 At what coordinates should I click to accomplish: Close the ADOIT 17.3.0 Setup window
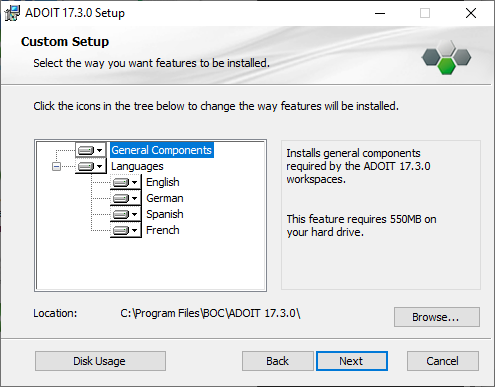click(x=471, y=13)
